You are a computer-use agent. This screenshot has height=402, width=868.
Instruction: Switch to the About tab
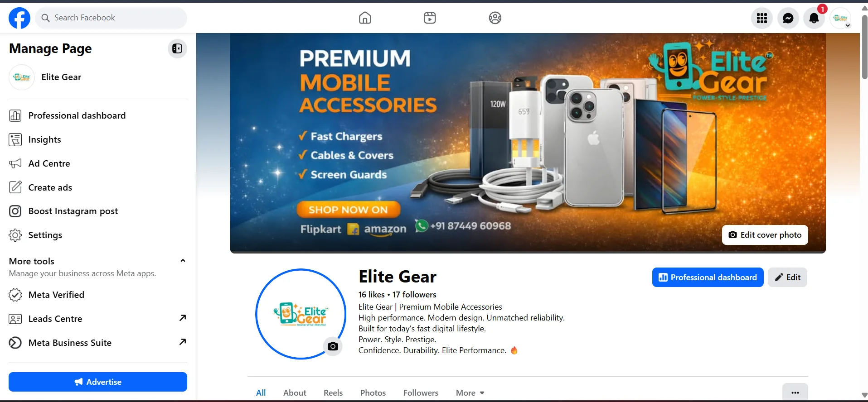click(295, 392)
